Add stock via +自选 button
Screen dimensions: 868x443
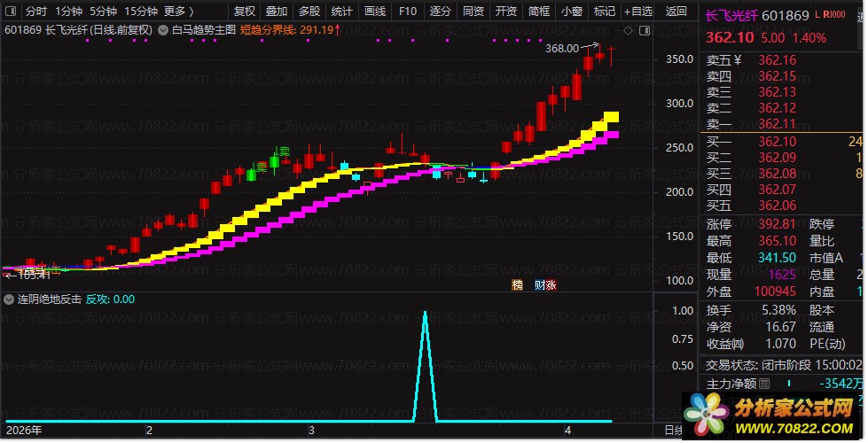638,11
